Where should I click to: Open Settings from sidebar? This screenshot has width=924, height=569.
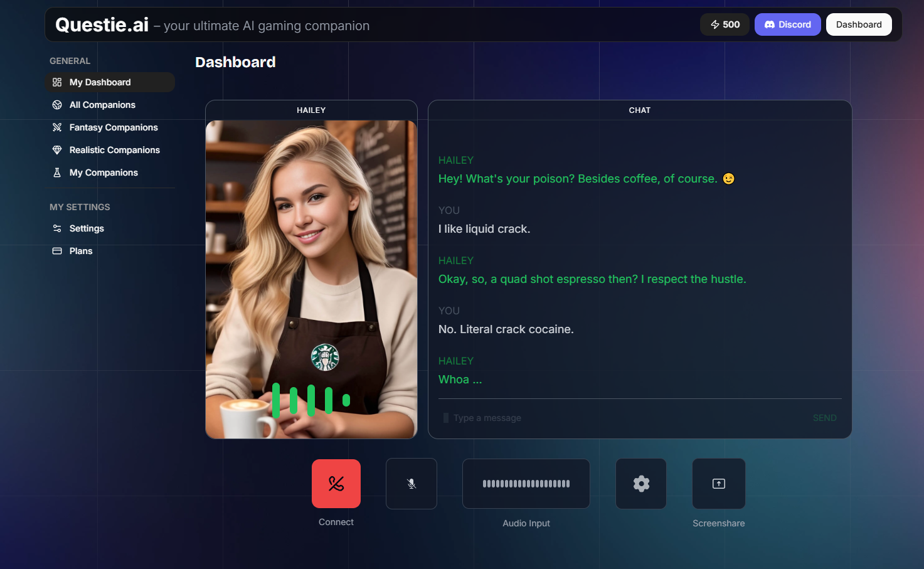point(110,228)
